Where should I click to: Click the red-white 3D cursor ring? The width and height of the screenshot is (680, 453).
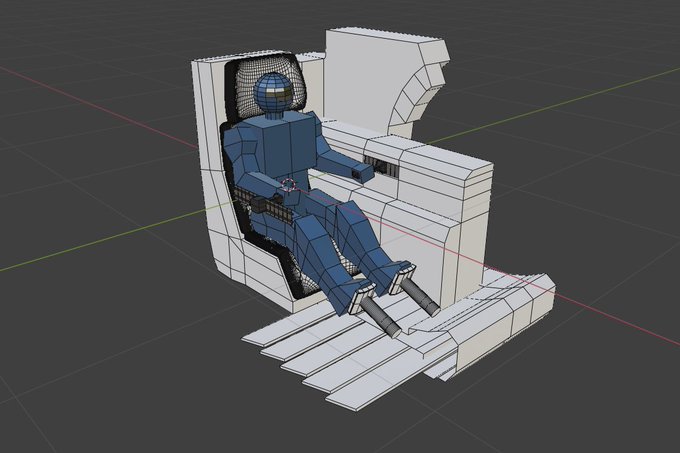288,184
